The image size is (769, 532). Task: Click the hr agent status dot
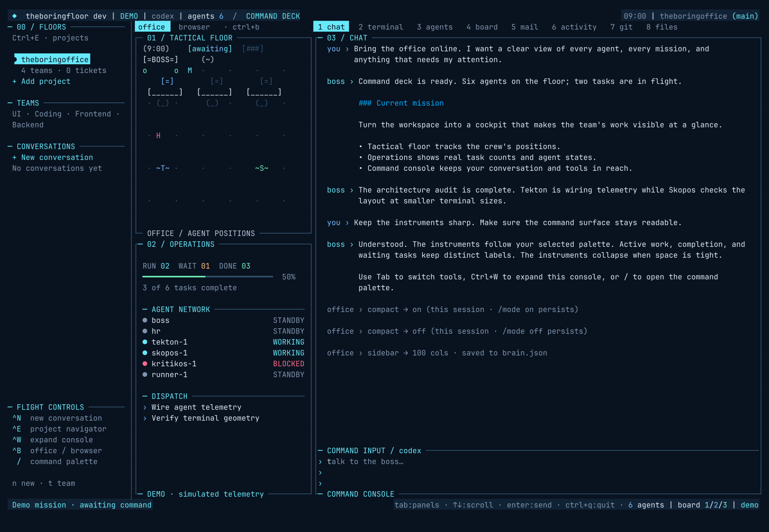(x=145, y=331)
